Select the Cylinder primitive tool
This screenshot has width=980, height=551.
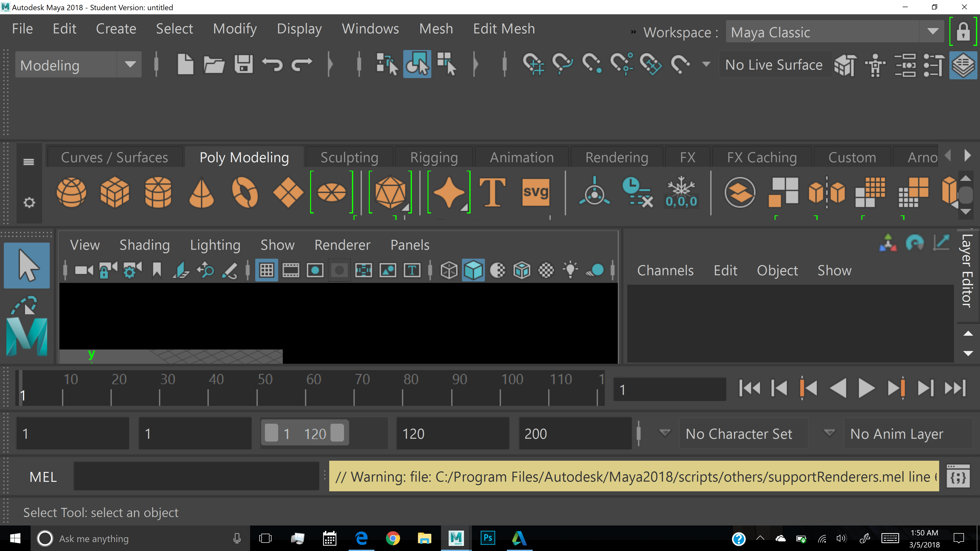coord(158,193)
